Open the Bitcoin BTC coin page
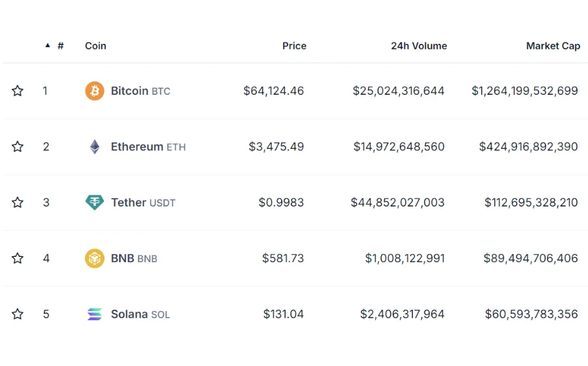 pyautogui.click(x=140, y=91)
